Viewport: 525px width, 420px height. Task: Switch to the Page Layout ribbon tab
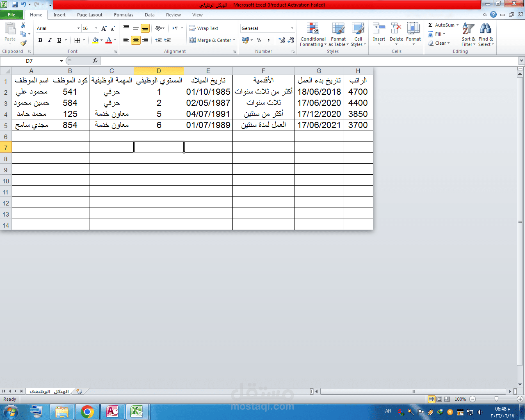[90, 15]
